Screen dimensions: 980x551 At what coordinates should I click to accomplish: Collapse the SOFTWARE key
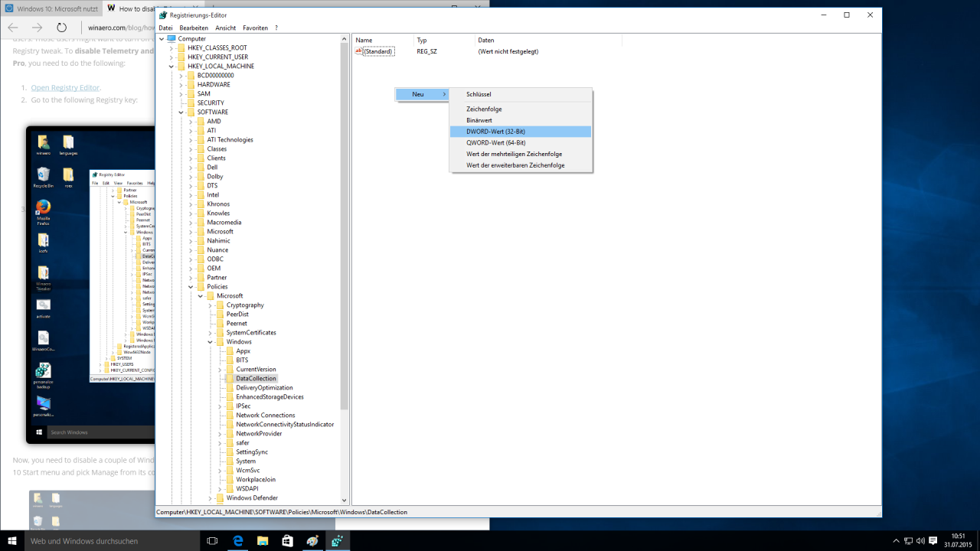tap(181, 112)
